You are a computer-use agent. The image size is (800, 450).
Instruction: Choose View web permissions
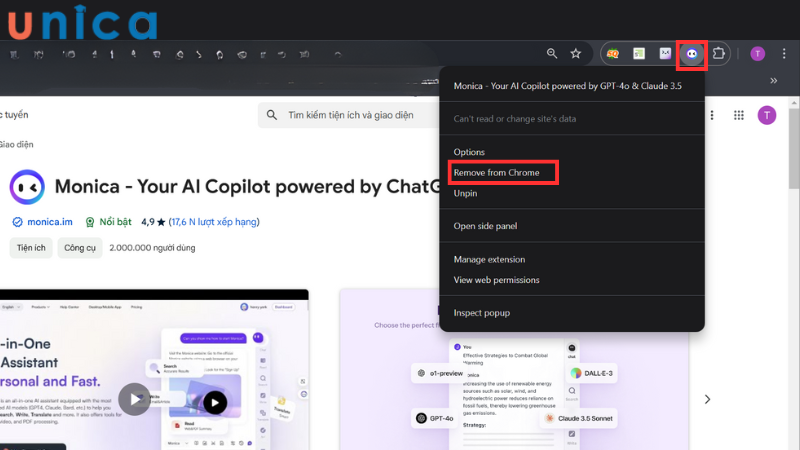point(571,280)
